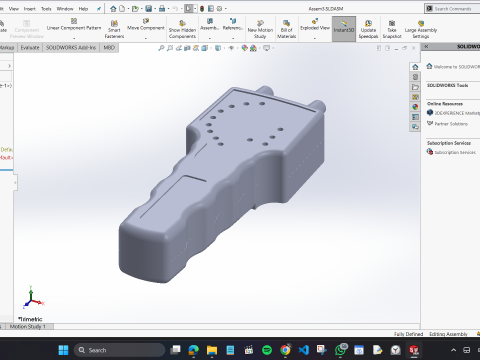Click Zoom to Fit magnifier icon

(161, 48)
